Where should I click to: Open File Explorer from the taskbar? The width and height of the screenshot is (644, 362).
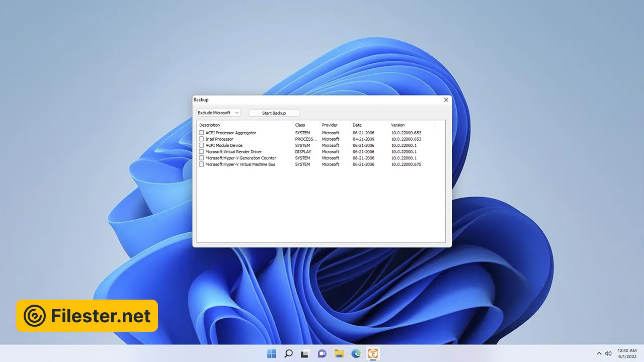point(339,353)
